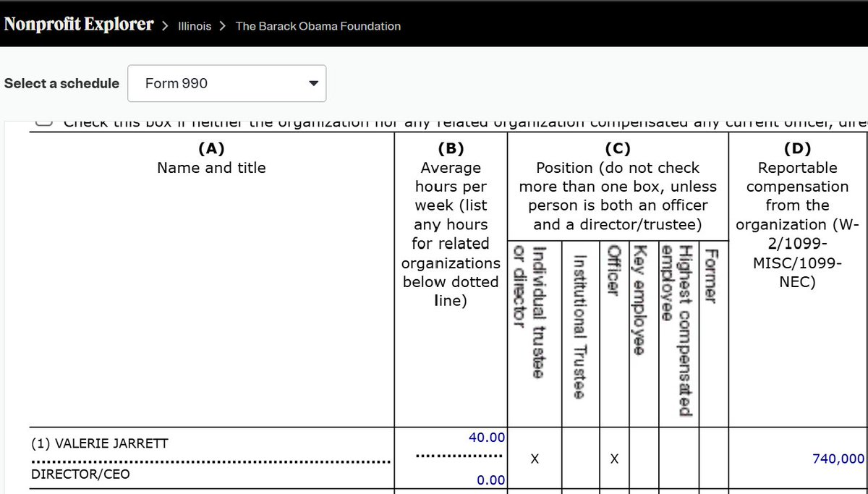Screen dimensions: 868x494
Task: Click the X under Individual trustee or director
Action: coord(534,459)
